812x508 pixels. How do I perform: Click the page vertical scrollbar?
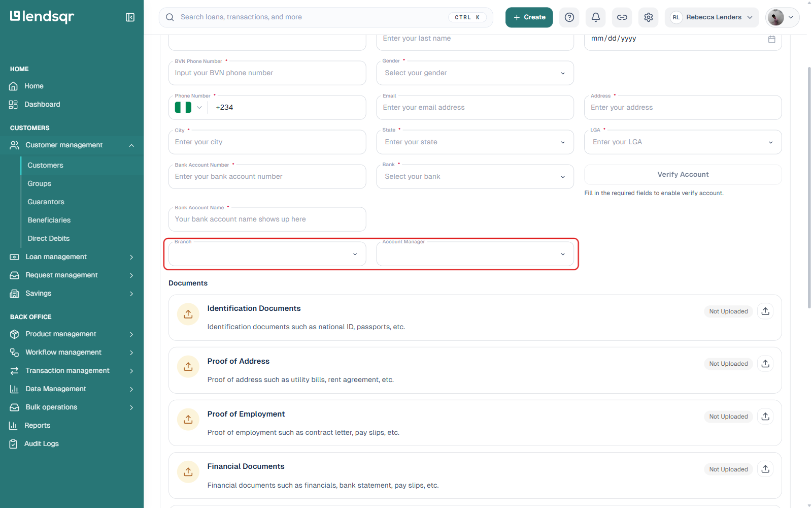pyautogui.click(x=809, y=188)
